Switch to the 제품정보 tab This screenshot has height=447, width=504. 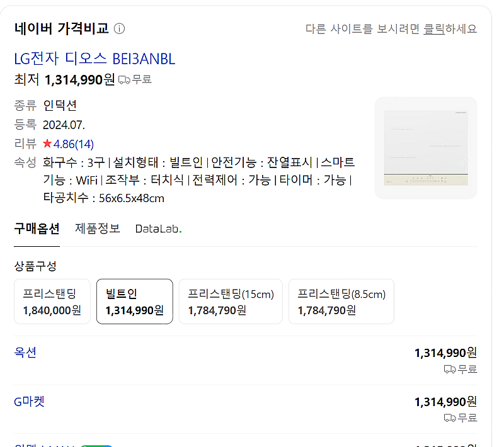coord(98,229)
